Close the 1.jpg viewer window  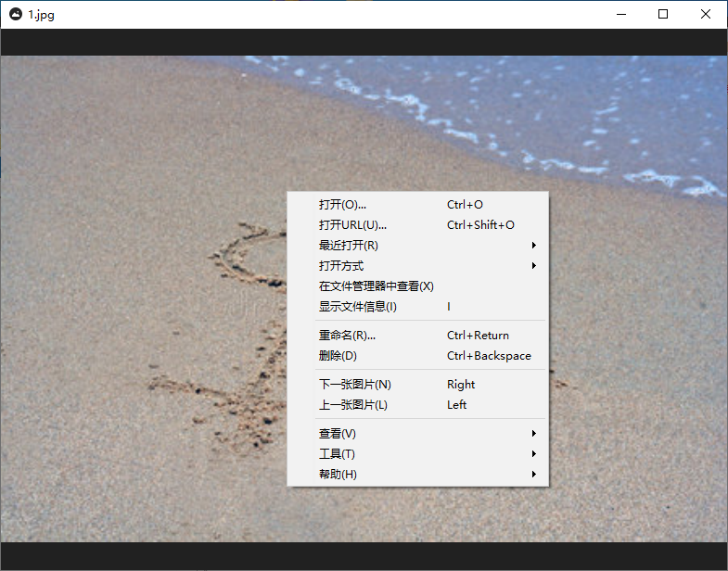tap(706, 14)
